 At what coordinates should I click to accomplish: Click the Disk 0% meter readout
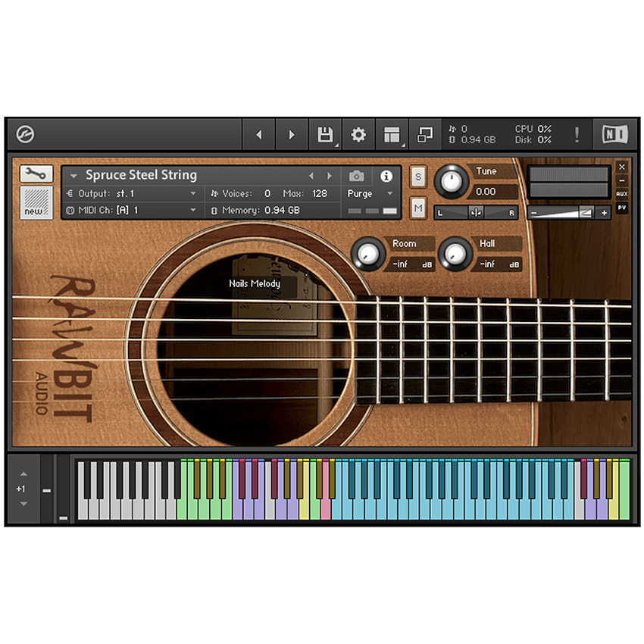533,140
